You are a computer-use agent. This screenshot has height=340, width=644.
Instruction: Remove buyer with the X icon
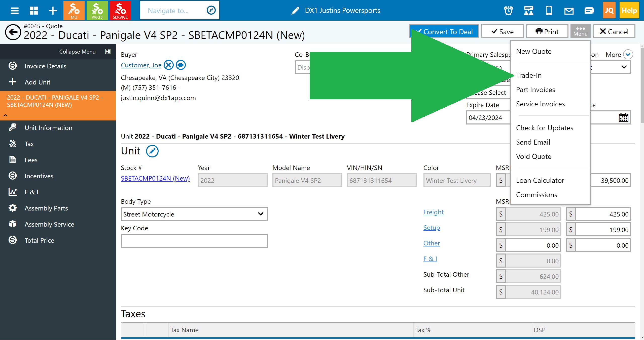coord(169,65)
